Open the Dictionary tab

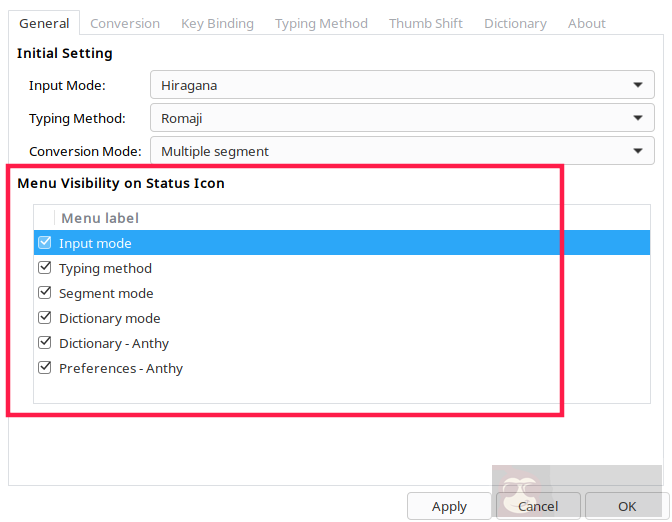(x=515, y=23)
